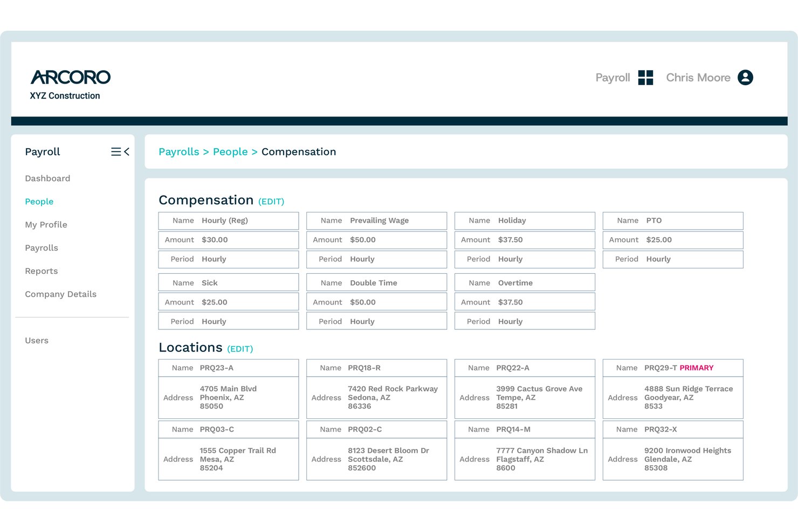Screen dimensions: 798x532
Task: Open the Payroll app grid icon
Action: tap(645, 78)
